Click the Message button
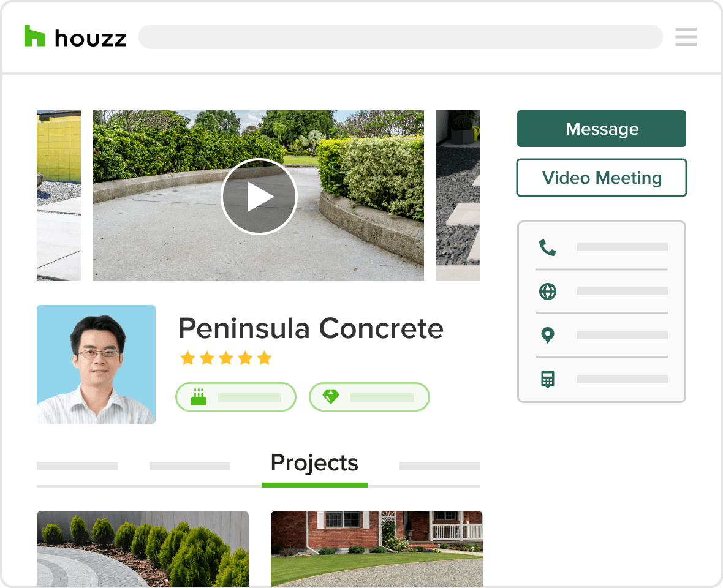723x588 pixels. tap(601, 129)
